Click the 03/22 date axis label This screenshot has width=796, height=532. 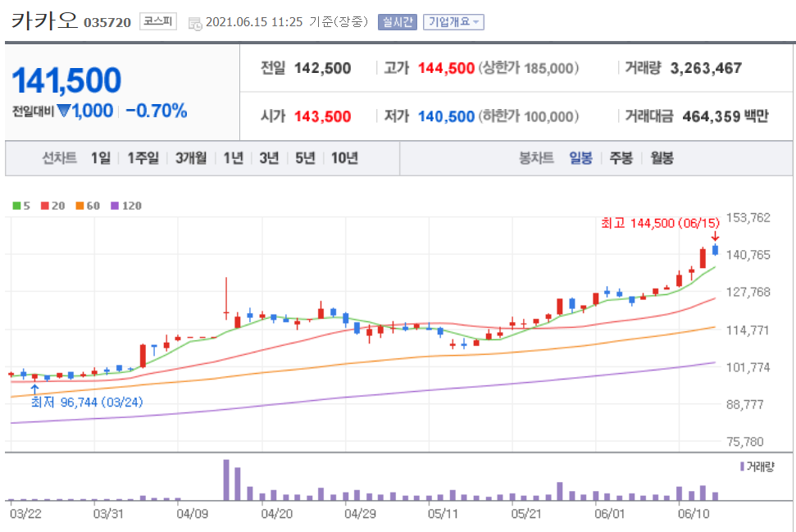(25, 514)
